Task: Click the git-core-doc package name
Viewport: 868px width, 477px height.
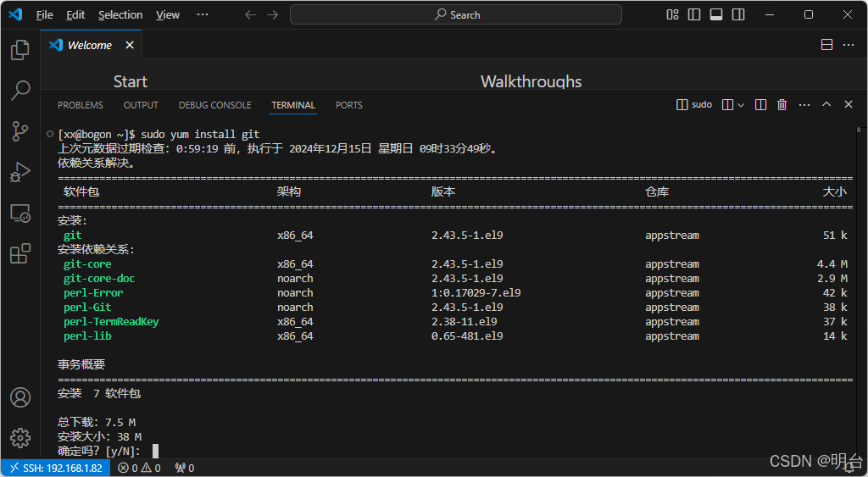Action: tap(99, 279)
